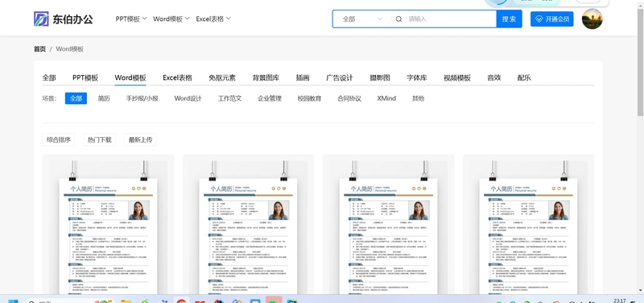The width and height of the screenshot is (644, 303).
Task: Filter scene by 简历
Action: pyautogui.click(x=104, y=98)
